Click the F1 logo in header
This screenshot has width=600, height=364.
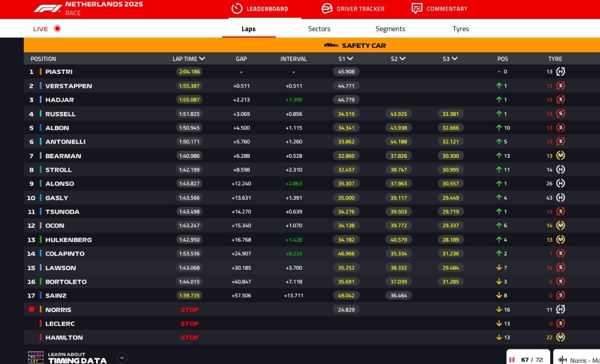click(x=47, y=8)
